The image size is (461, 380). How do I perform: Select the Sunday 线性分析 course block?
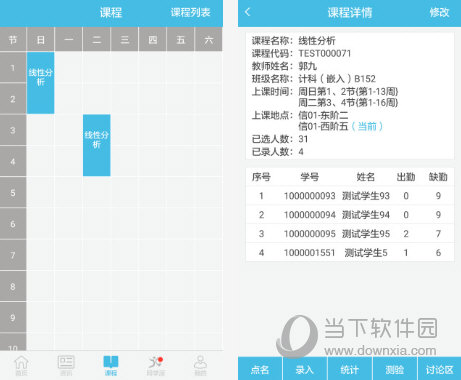(x=40, y=83)
